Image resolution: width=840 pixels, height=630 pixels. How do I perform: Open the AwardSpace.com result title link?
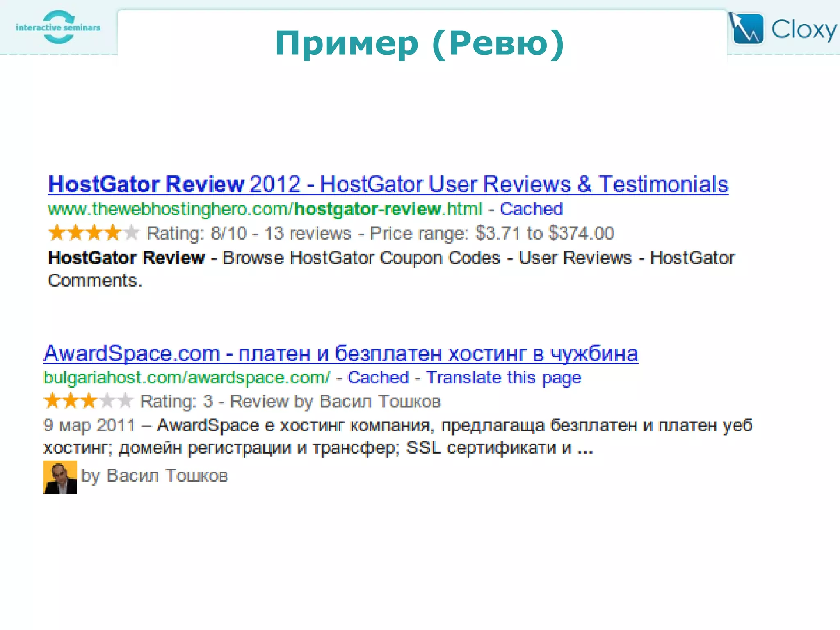pyautogui.click(x=341, y=353)
